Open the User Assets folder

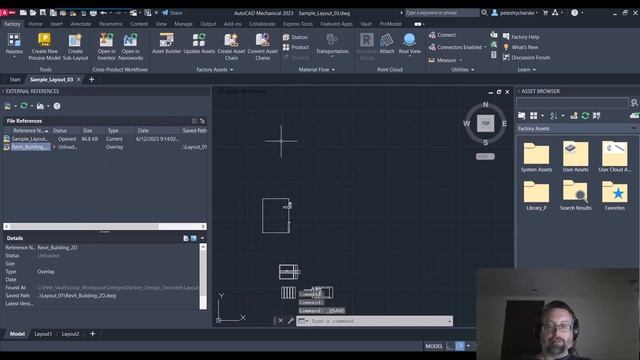coord(576,157)
